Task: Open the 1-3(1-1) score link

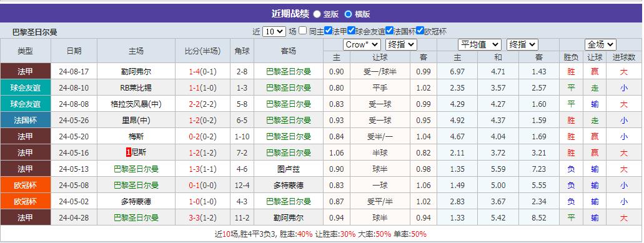Action: click(202, 169)
